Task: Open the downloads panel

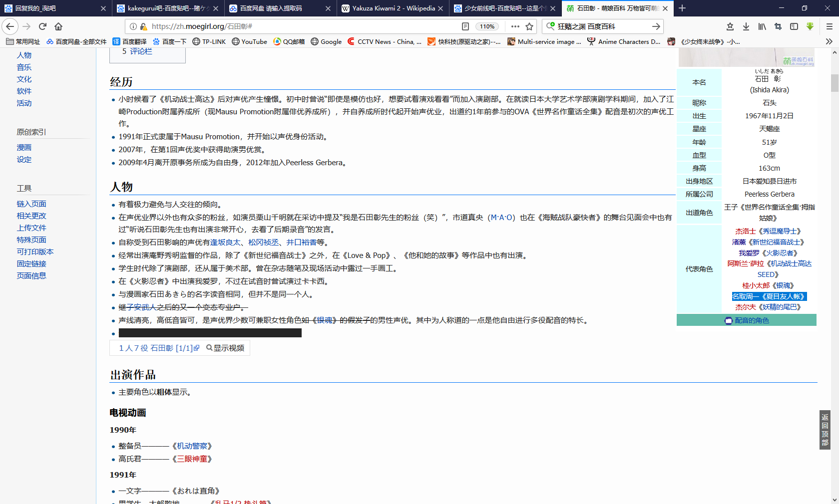Action: click(x=746, y=26)
